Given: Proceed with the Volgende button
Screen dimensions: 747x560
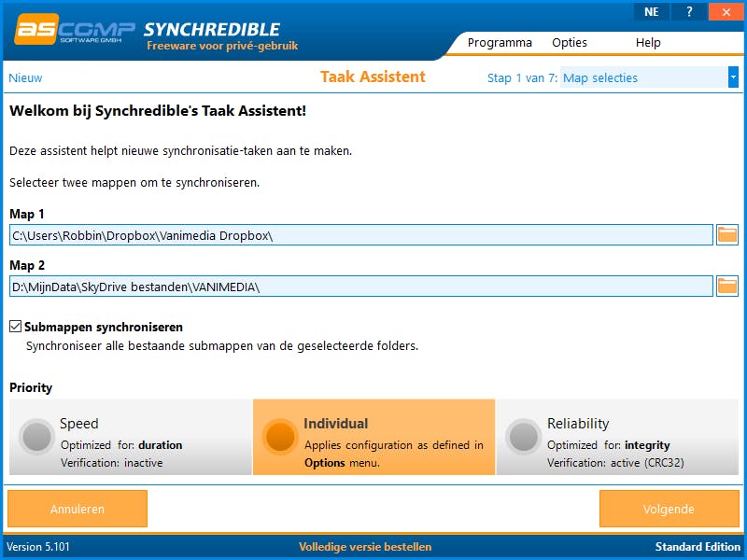Looking at the screenshot, I should click(669, 509).
